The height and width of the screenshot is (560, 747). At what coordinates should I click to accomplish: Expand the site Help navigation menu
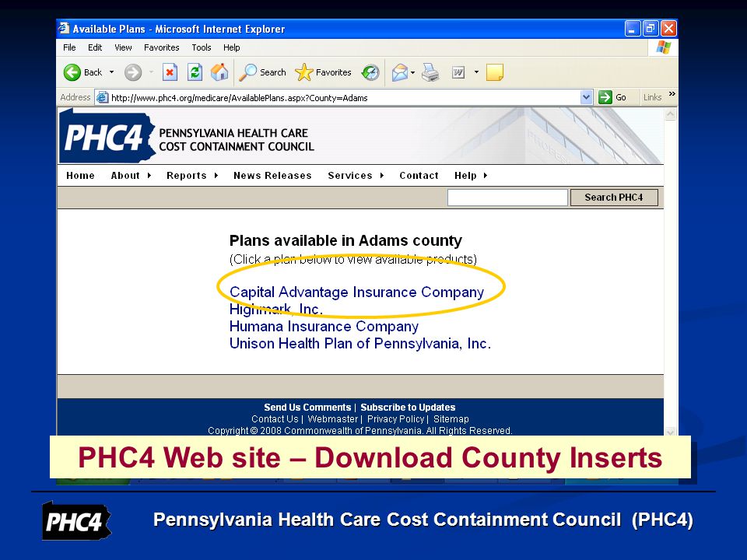(x=471, y=175)
